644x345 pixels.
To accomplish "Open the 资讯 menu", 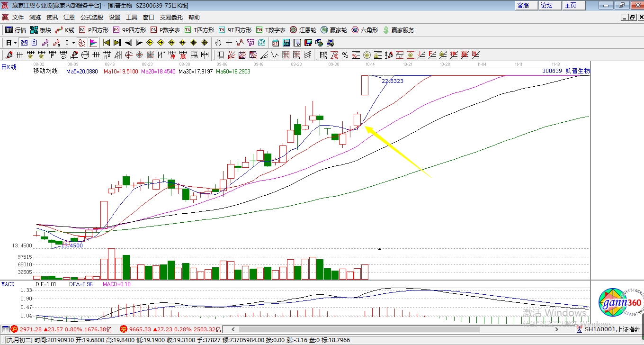I will point(52,18).
